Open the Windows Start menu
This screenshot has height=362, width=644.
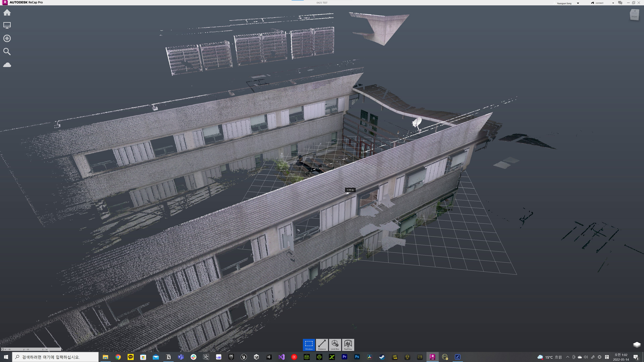click(6, 357)
